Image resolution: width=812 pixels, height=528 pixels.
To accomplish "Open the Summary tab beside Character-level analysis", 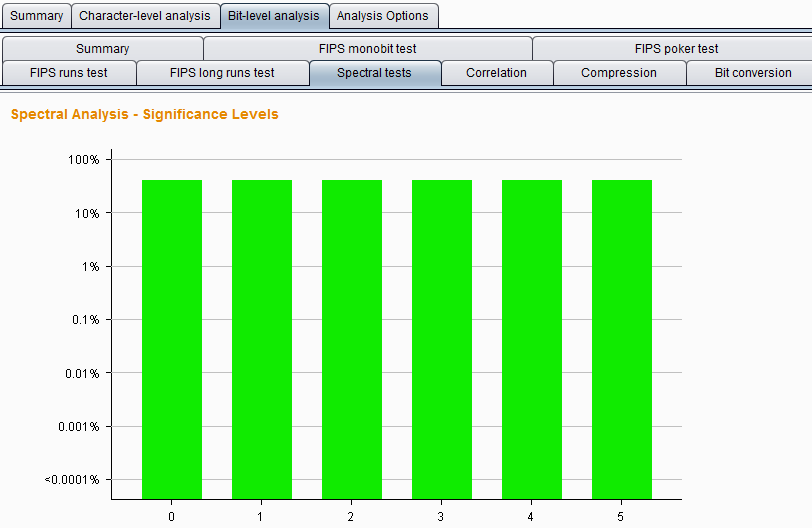I will 37,16.
